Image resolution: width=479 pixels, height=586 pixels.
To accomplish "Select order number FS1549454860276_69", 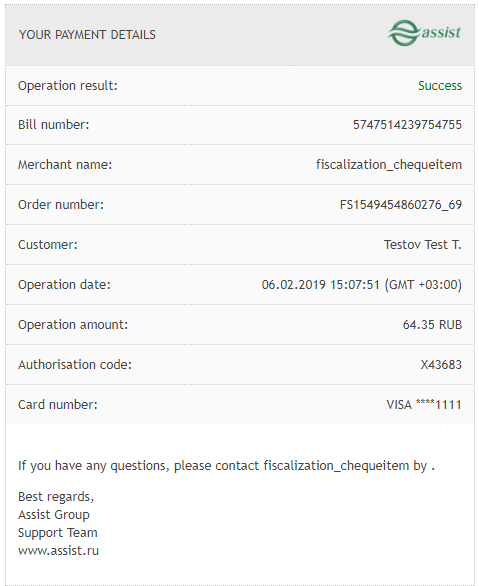I will coord(401,205).
